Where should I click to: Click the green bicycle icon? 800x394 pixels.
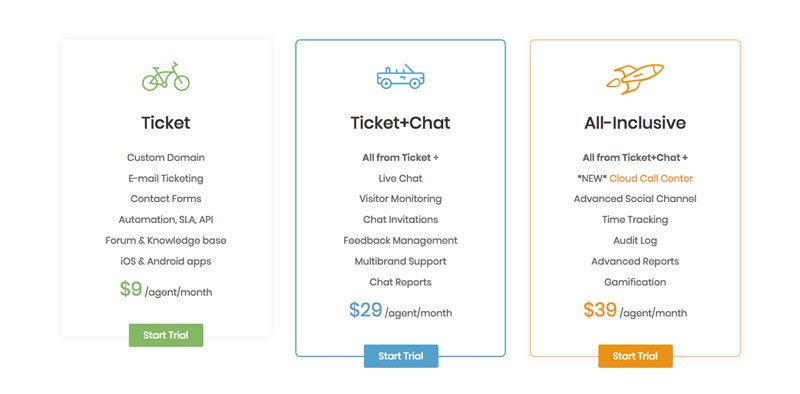click(x=166, y=77)
